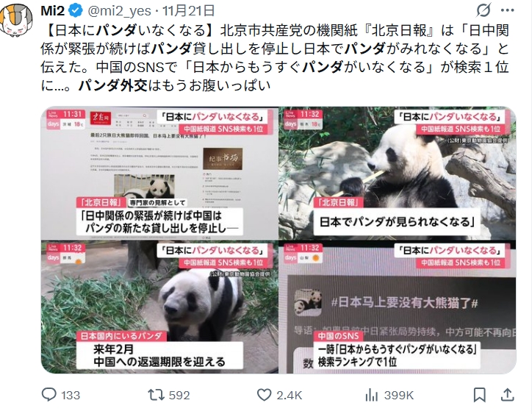Bookmark this post
The width and height of the screenshot is (532, 414).
tap(479, 395)
